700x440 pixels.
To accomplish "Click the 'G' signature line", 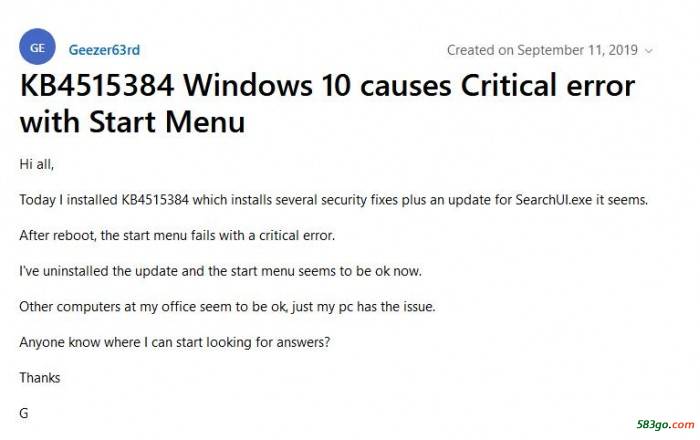I will pyautogui.click(x=24, y=413).
